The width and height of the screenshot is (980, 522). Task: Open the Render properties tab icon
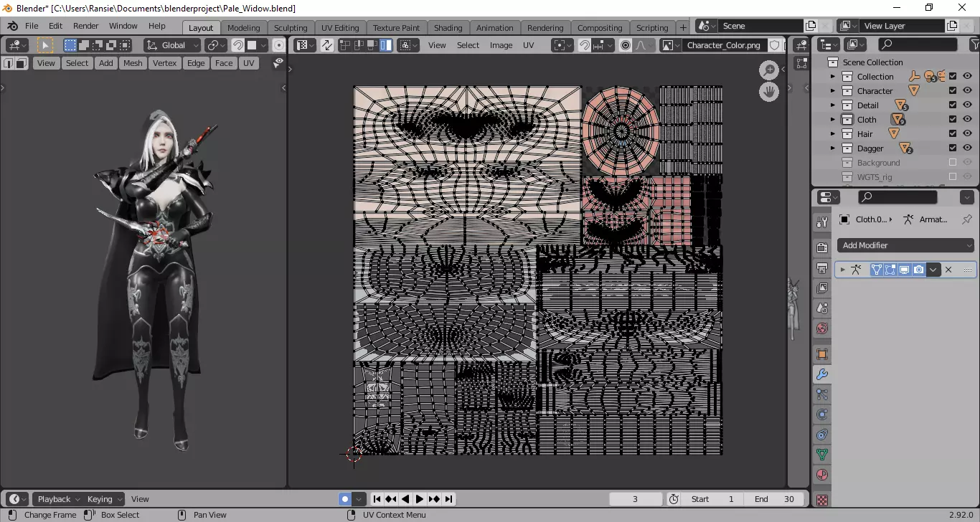tap(822, 248)
